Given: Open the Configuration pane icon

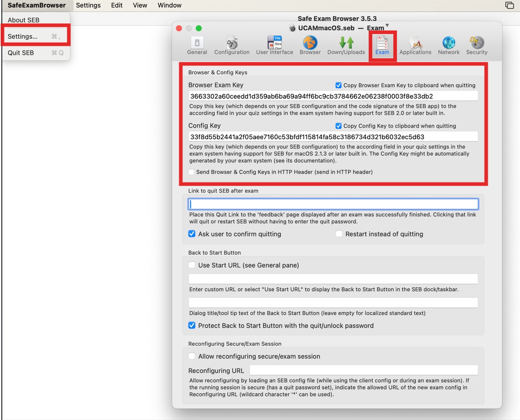Looking at the screenshot, I should click(x=232, y=44).
